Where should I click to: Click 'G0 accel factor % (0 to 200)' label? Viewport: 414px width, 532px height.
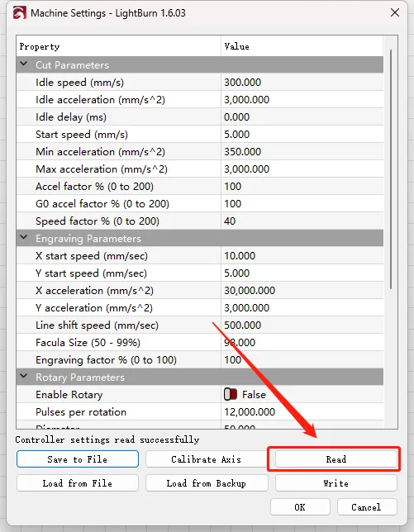click(102, 203)
